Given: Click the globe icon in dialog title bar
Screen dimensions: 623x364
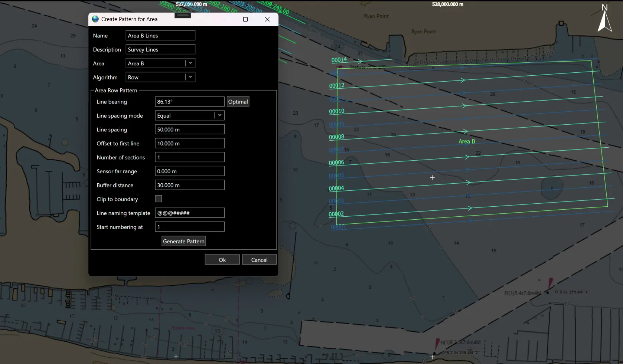Looking at the screenshot, I should [x=95, y=19].
